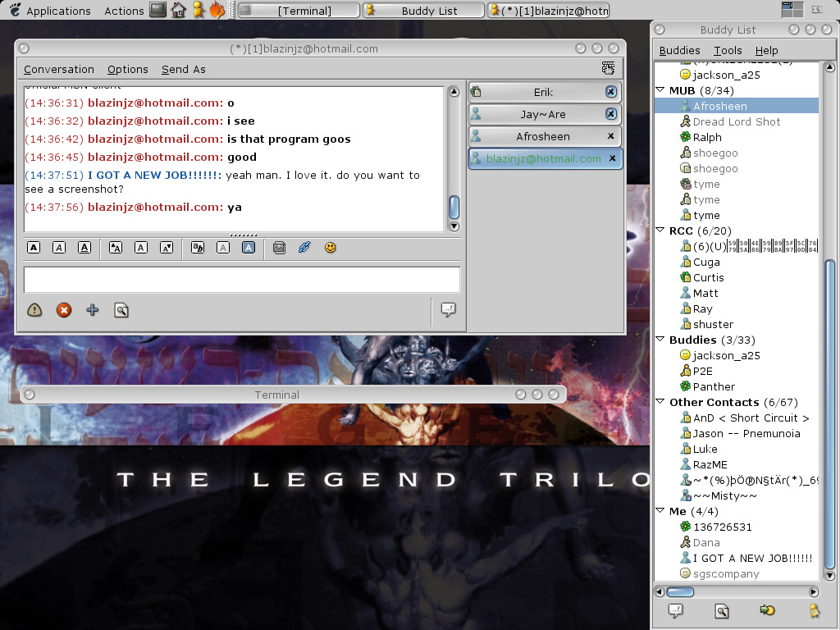The width and height of the screenshot is (840, 630).
Task: Click the Buddy List horizontal scroll-right arrow
Action: coord(814,592)
